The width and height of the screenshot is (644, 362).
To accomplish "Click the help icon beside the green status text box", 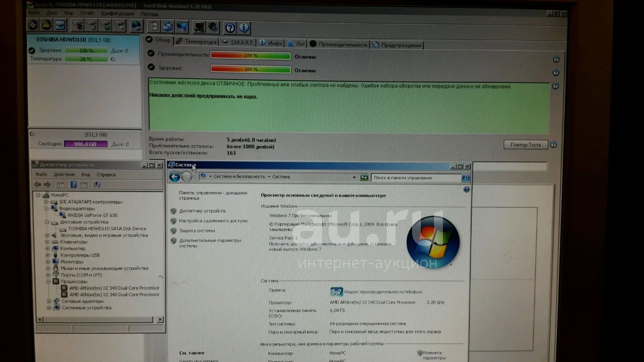I will pyautogui.click(x=555, y=86).
